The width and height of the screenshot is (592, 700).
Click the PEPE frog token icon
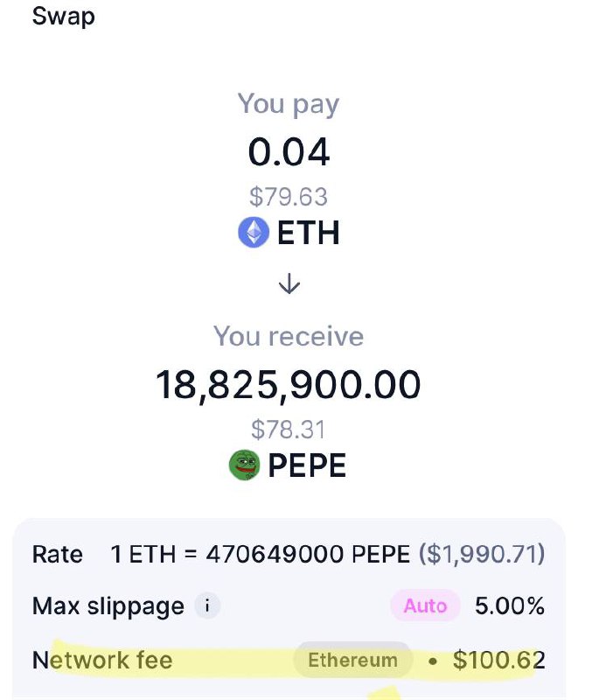(x=244, y=465)
